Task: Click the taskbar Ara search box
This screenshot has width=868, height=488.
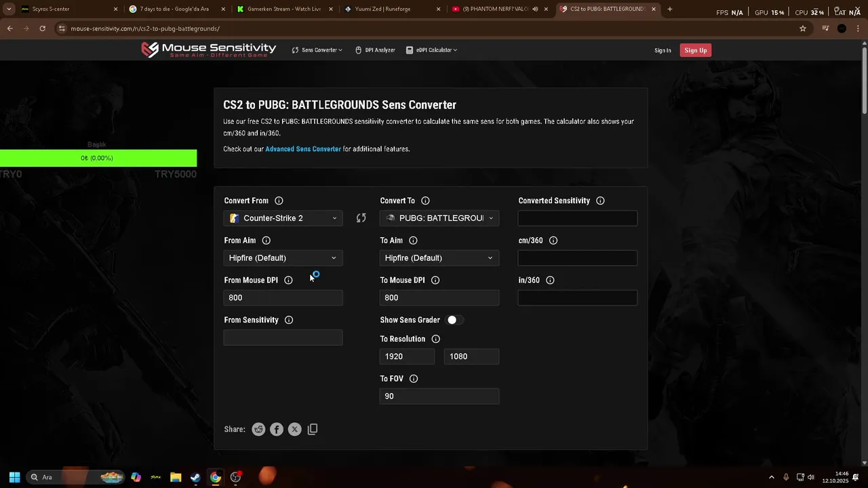Action: (75, 477)
